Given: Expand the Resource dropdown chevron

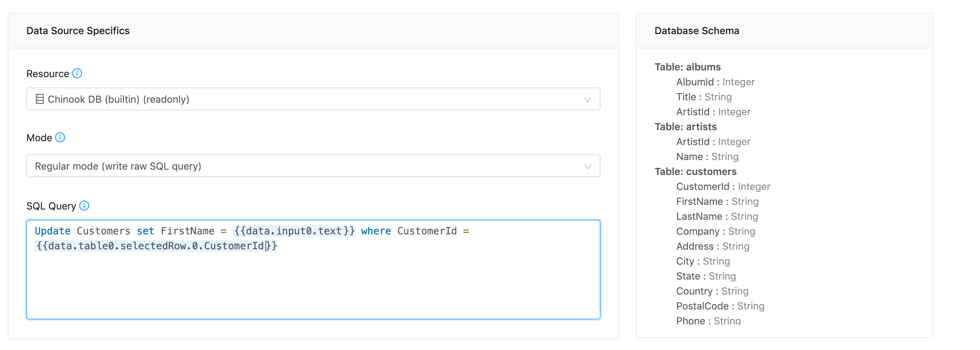Looking at the screenshot, I should coord(587,100).
